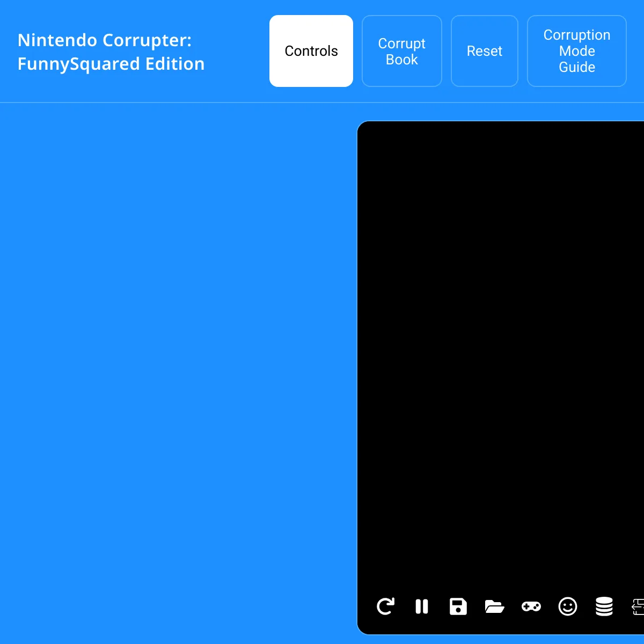Screen dimensions: 644x644
Task: Open cache manager database icon
Action: [604, 606]
